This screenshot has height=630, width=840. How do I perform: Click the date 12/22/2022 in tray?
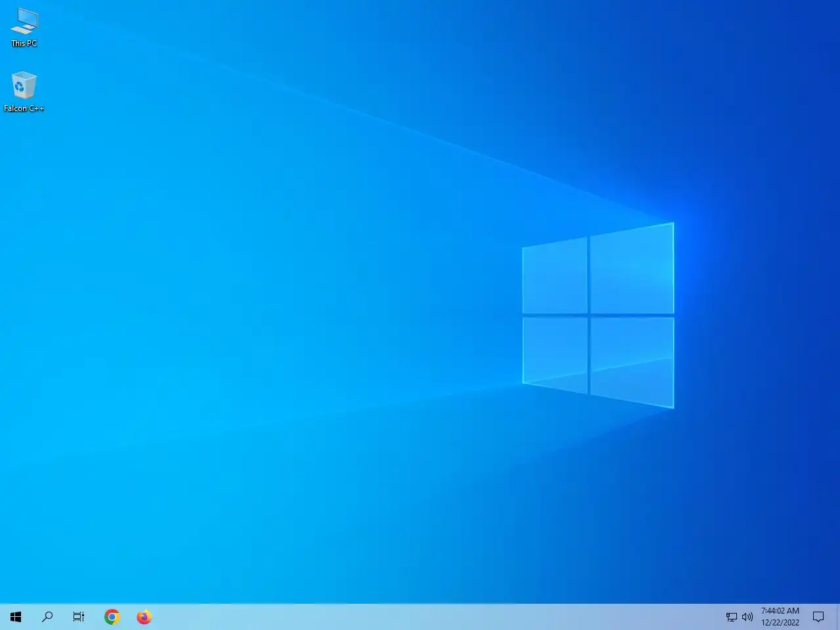780,623
